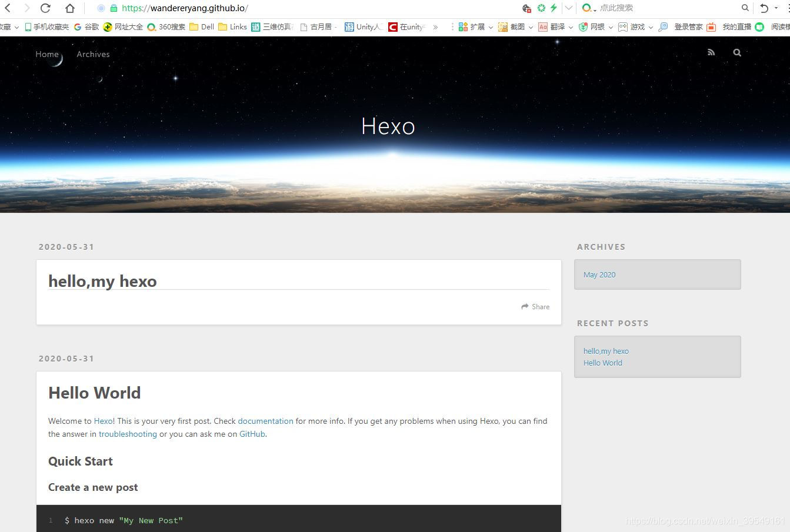The height and width of the screenshot is (532, 790).
Task: Follow the troubleshooting link
Action: click(128, 434)
